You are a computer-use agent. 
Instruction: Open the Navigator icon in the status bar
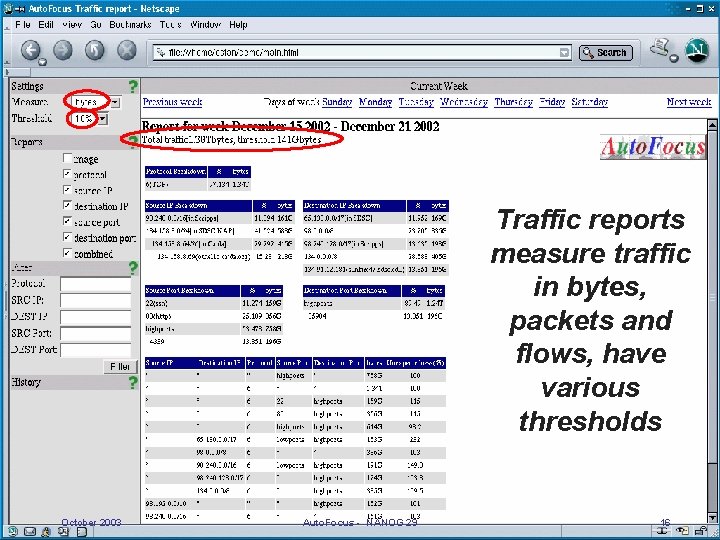click(x=12, y=532)
